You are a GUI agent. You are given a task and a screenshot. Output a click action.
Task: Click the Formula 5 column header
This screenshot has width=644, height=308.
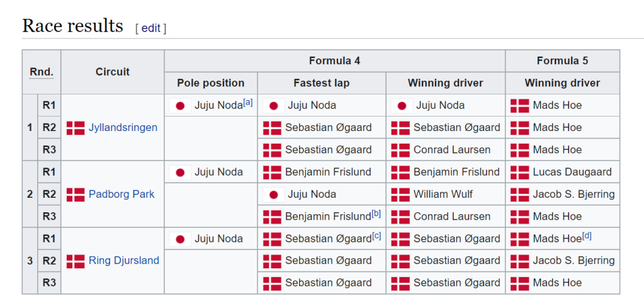point(562,61)
